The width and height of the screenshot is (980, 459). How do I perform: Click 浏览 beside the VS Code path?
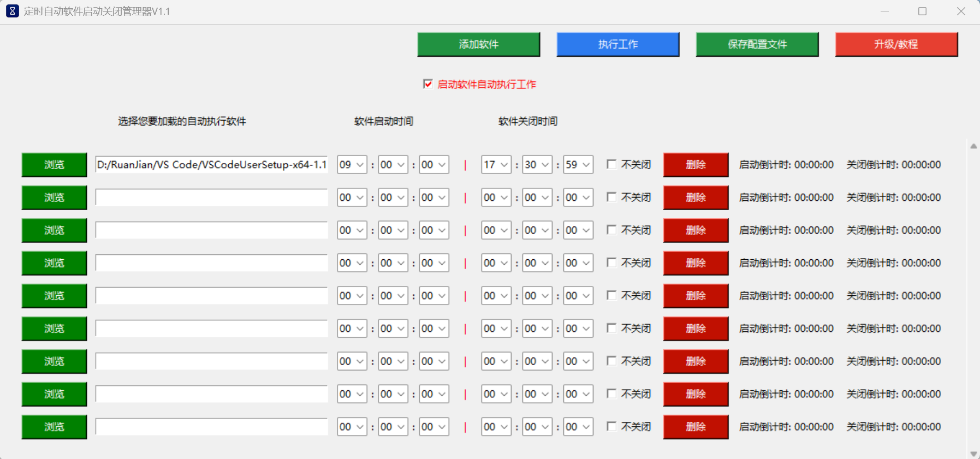point(54,165)
